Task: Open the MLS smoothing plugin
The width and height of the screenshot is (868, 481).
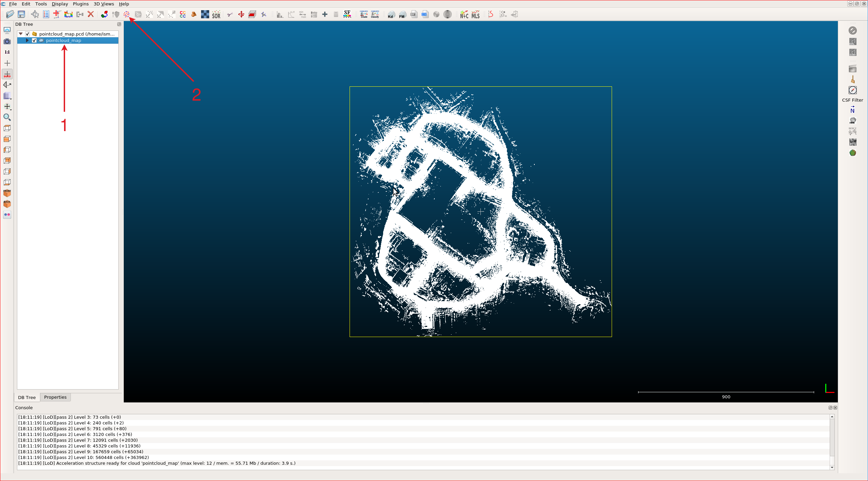Action: (x=475, y=14)
